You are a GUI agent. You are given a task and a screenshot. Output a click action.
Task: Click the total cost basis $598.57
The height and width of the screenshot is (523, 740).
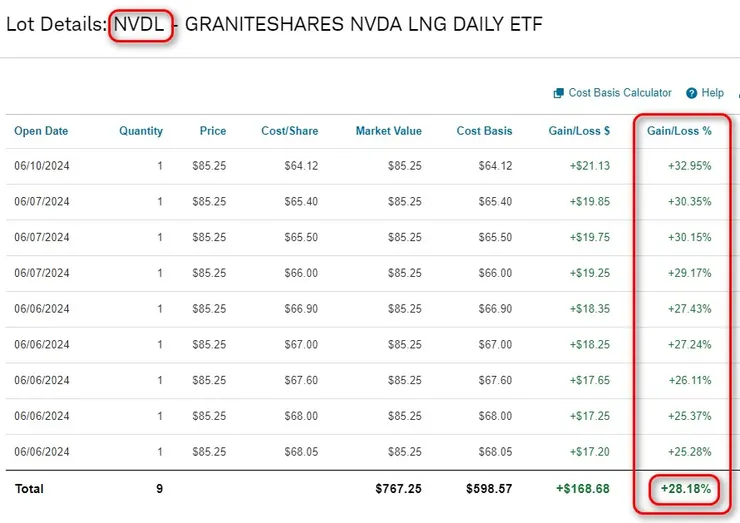coord(489,489)
